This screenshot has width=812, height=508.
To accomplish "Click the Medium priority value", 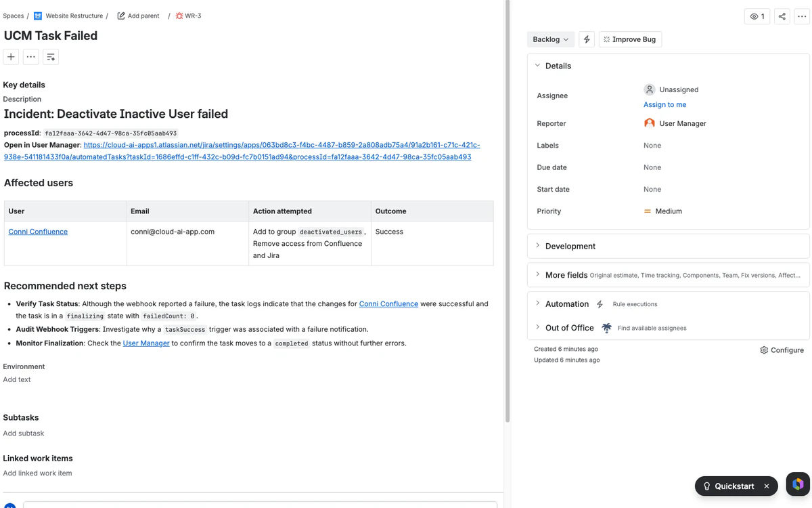I will pyautogui.click(x=669, y=211).
